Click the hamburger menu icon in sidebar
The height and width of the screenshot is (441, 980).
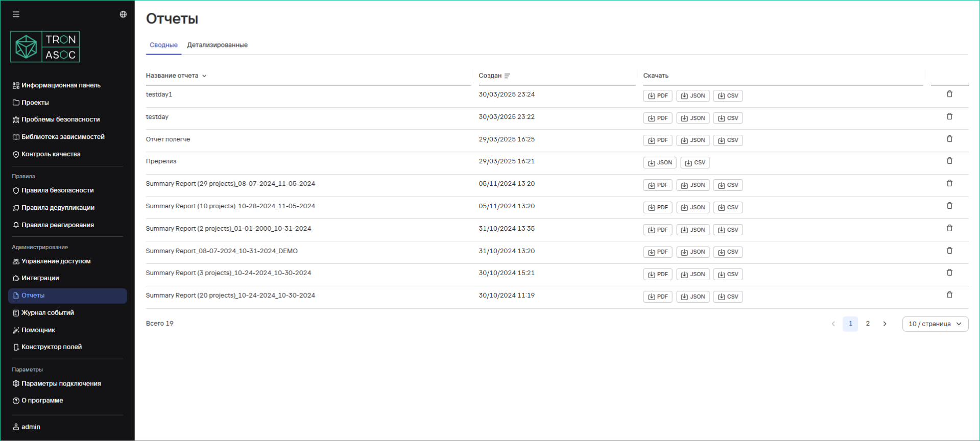click(16, 14)
